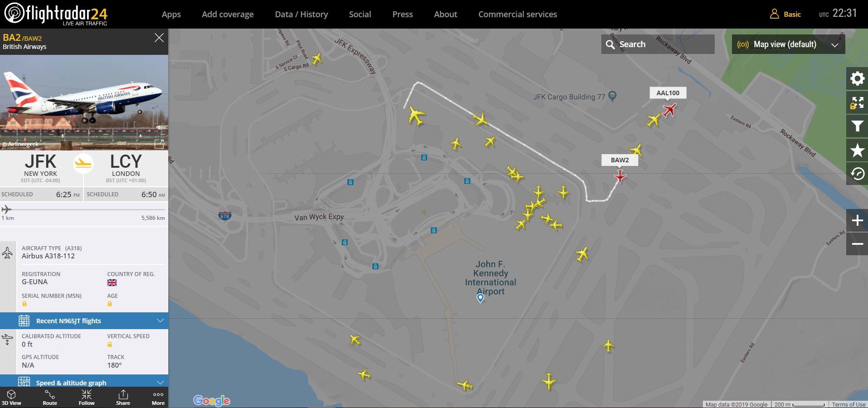This screenshot has width=868, height=408.
Task: Click the 5,586 km remaining distance
Action: point(153,218)
